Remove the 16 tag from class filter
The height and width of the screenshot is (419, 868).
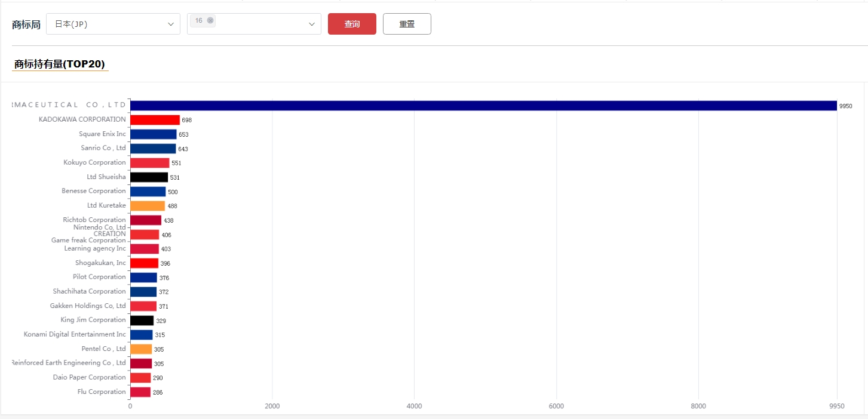point(210,20)
